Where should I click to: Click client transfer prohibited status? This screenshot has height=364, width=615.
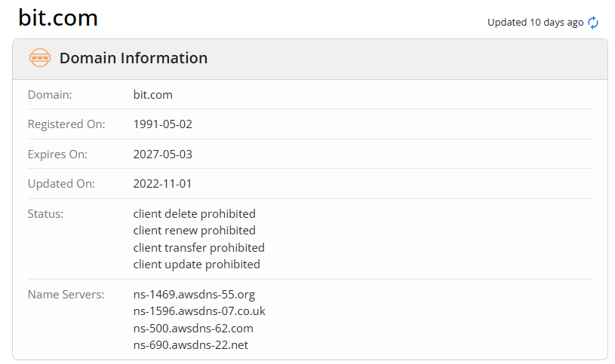tap(199, 248)
